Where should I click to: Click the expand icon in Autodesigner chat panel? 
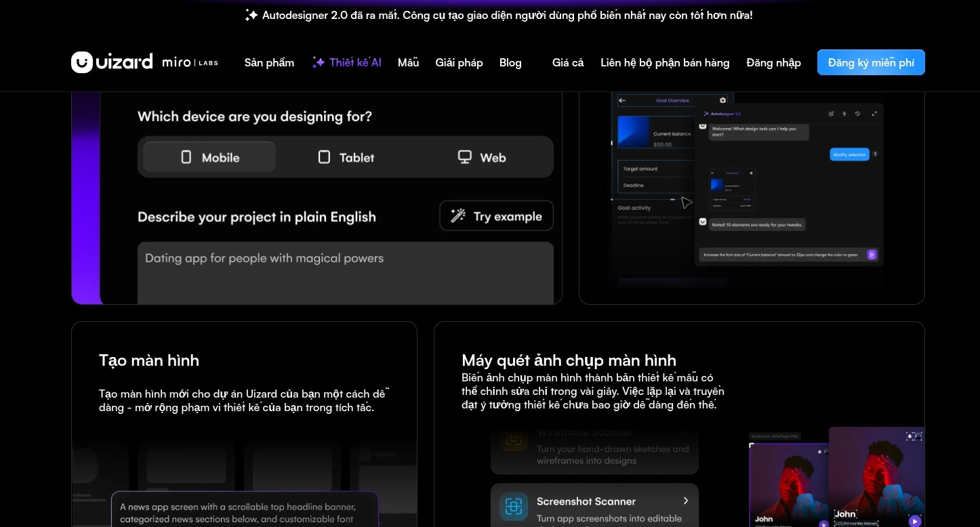(x=874, y=114)
